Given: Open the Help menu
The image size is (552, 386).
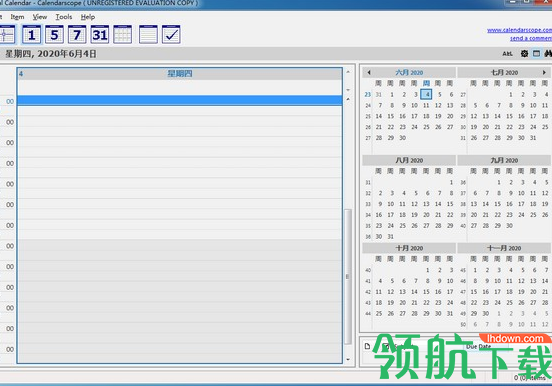Looking at the screenshot, I should (x=88, y=17).
